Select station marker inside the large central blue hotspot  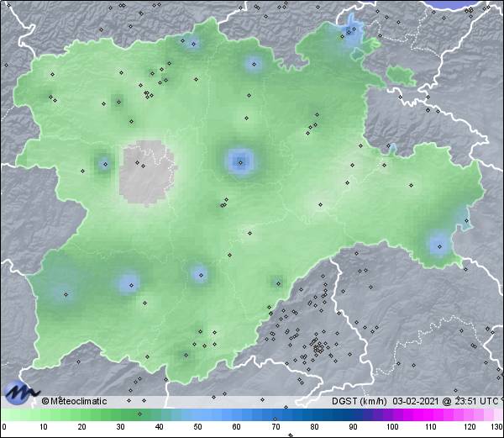coord(240,163)
